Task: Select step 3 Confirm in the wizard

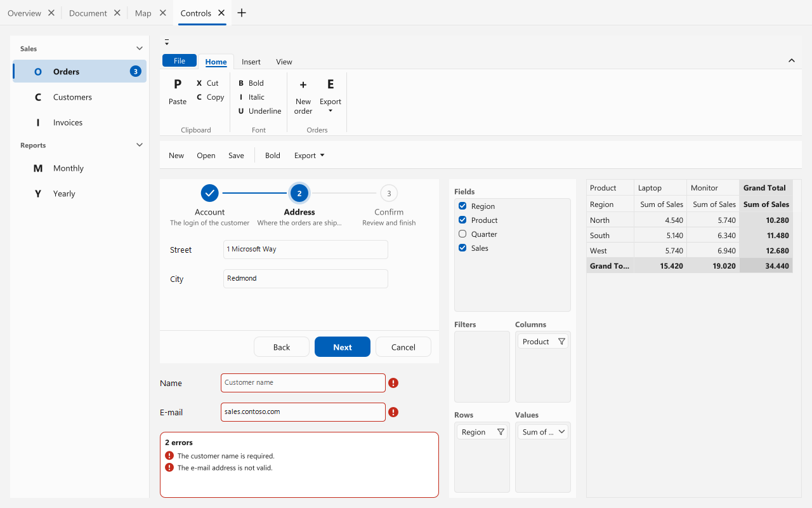Action: [x=389, y=192]
